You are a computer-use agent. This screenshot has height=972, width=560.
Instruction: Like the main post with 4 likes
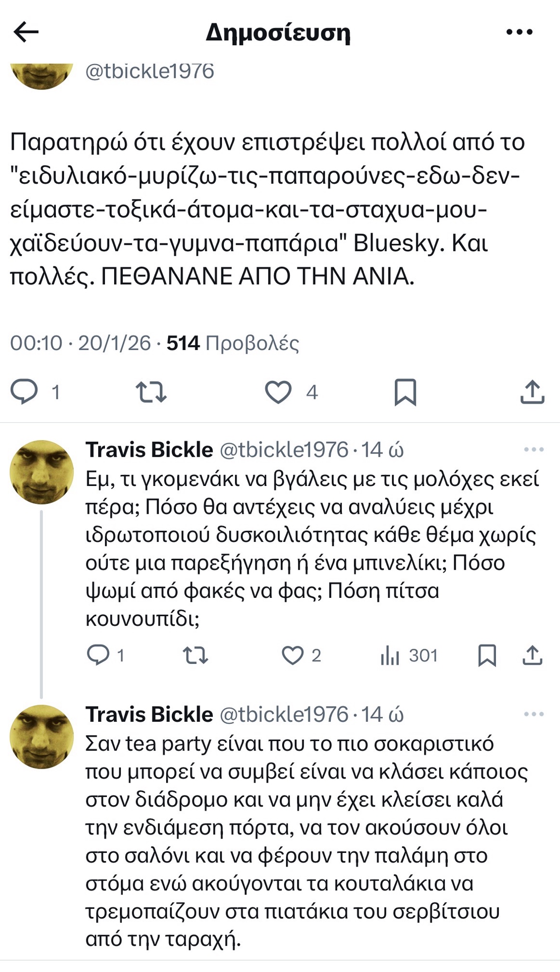pos(278,392)
